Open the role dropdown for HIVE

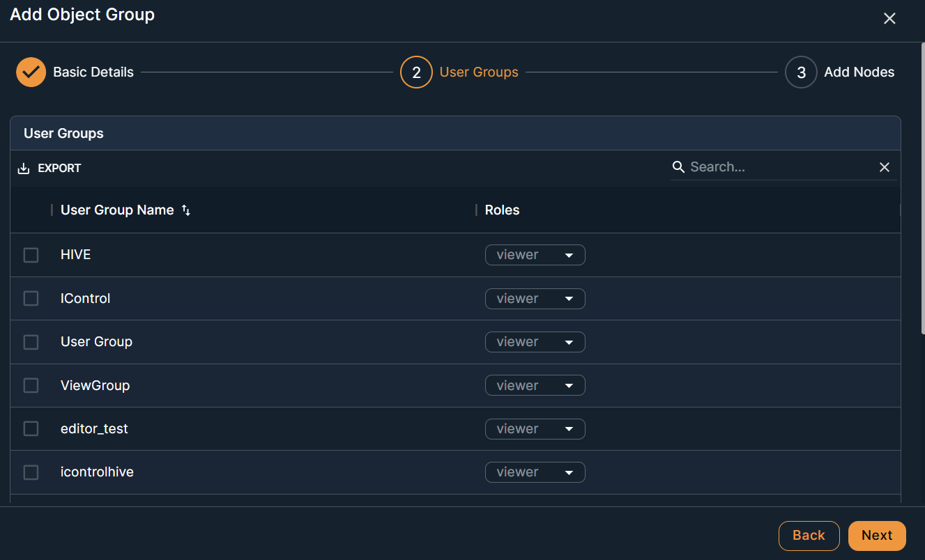[535, 255]
